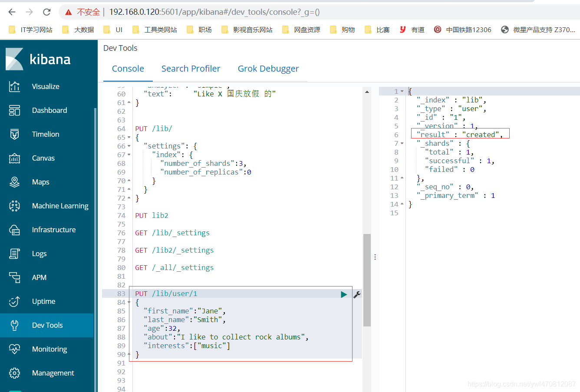The width and height of the screenshot is (580, 392).
Task: Open the 中国铁路12306 bookmark
Action: click(462, 30)
